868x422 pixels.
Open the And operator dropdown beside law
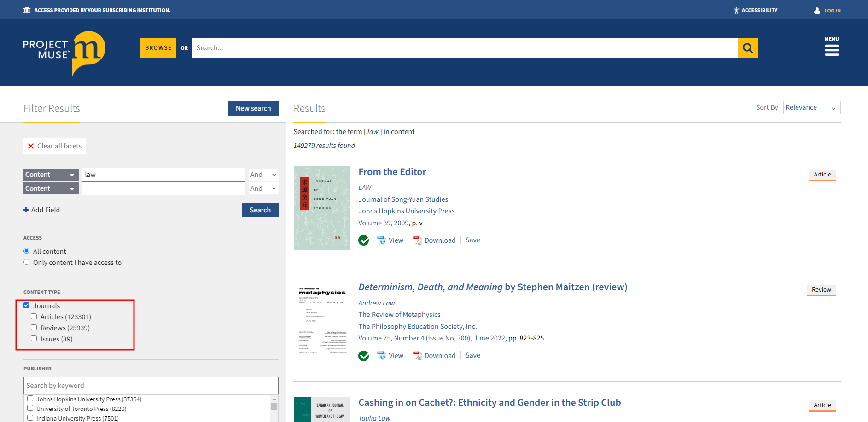(x=263, y=175)
